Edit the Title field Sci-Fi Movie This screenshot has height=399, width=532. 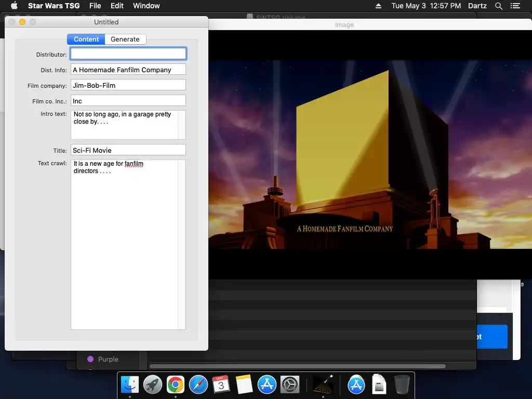pyautogui.click(x=128, y=150)
